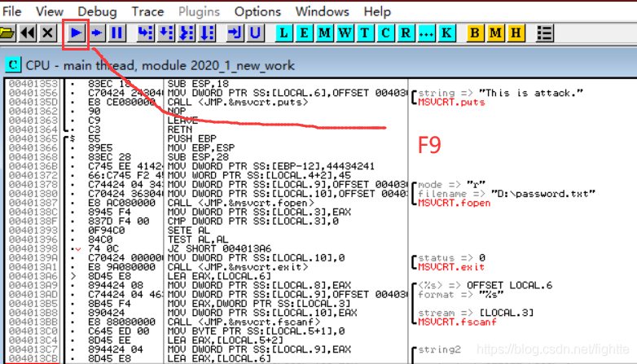Select MOV BYTE PTR SS:[LOCAL.5+1],0
The height and width of the screenshot is (364, 637).
pos(256,331)
